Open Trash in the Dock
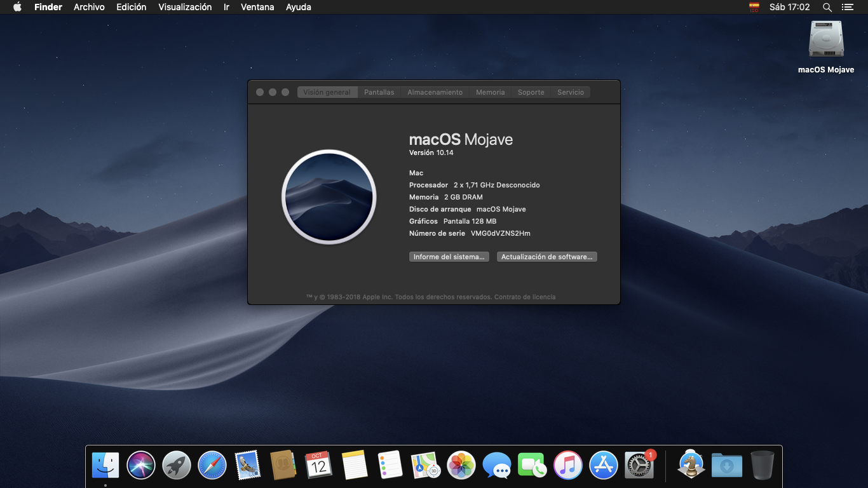Viewport: 868px width, 488px height. tap(763, 465)
